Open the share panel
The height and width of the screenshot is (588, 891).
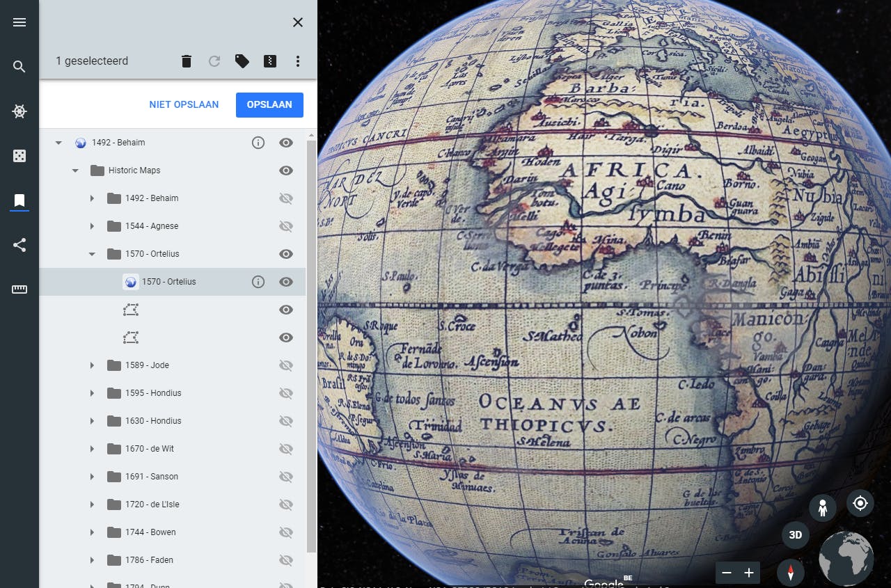[19, 245]
